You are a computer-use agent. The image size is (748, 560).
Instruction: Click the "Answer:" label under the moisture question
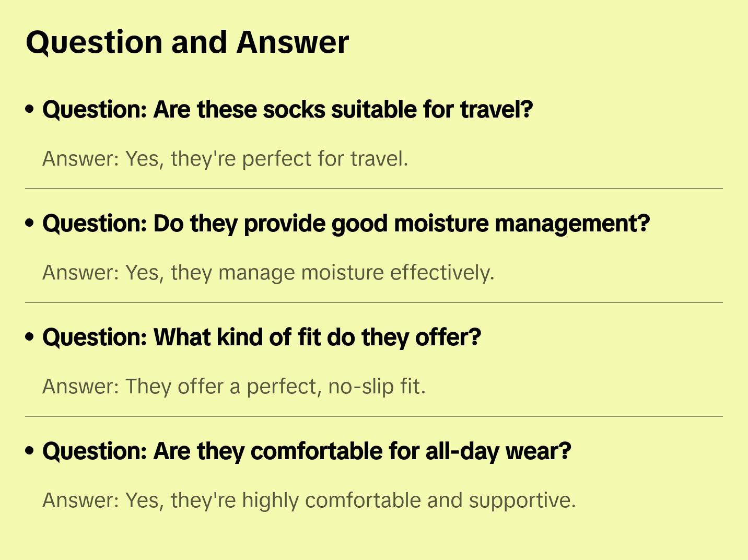pos(81,273)
